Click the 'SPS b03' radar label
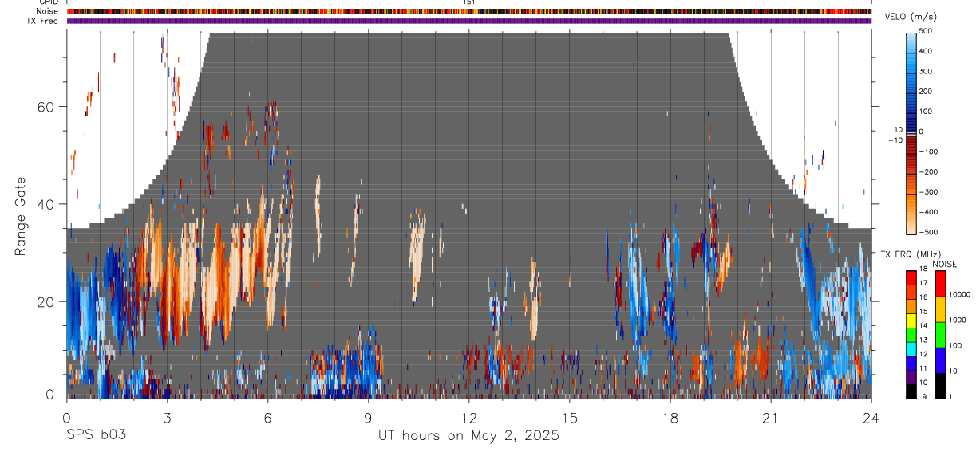This screenshot has height=452, width=980. coord(96,435)
